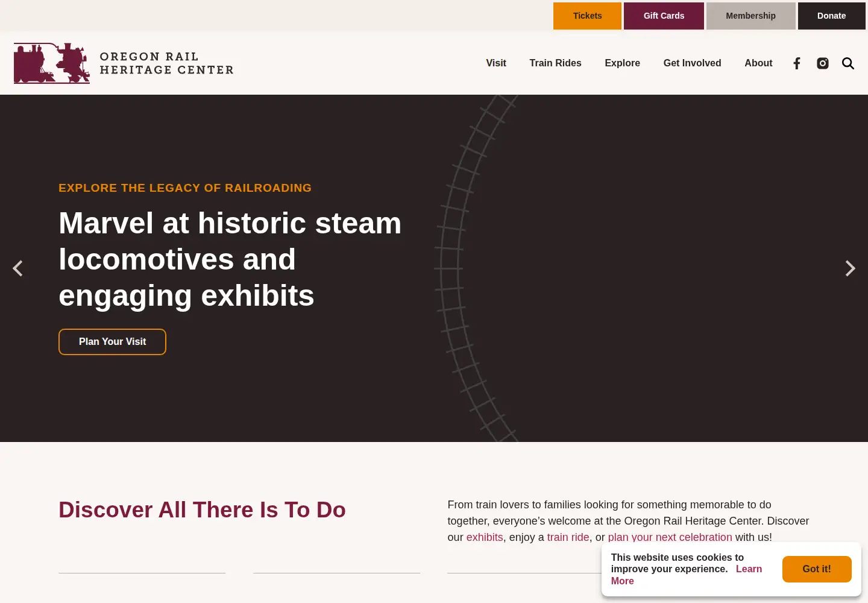Click the Membership button
This screenshot has height=603, width=868.
click(x=751, y=16)
